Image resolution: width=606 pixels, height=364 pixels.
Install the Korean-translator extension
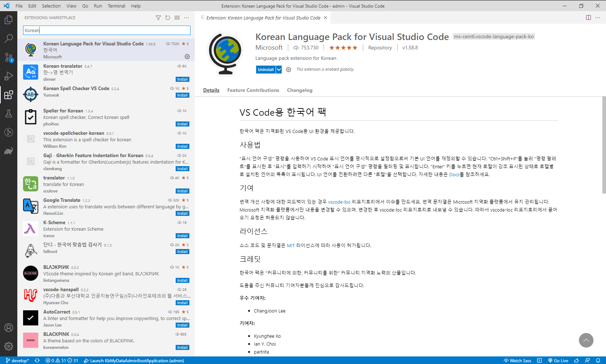coord(182,79)
